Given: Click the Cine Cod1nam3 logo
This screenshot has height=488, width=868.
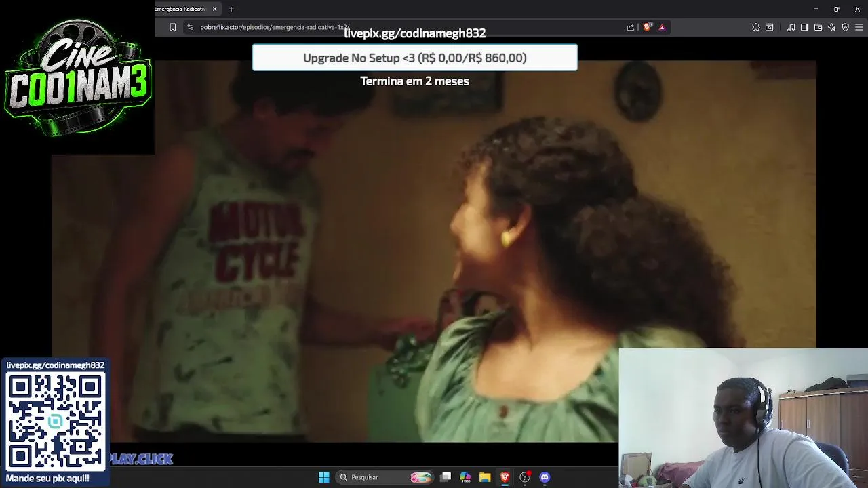Looking at the screenshot, I should click(77, 77).
